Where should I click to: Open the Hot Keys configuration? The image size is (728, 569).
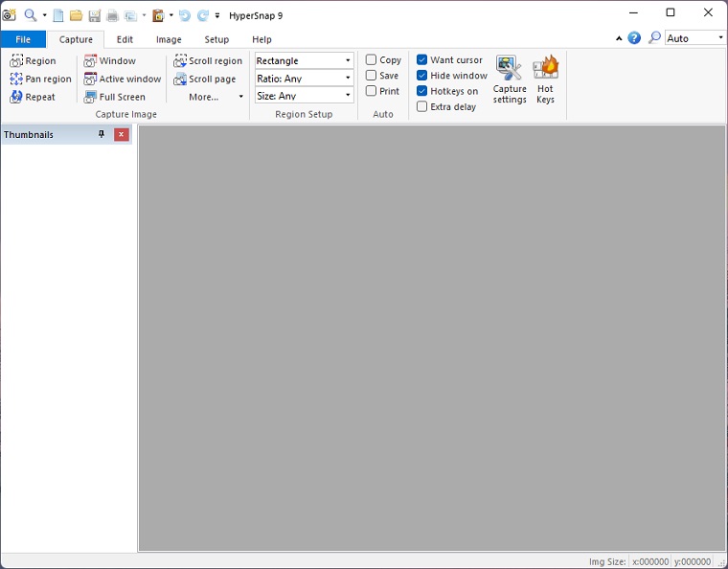point(546,80)
